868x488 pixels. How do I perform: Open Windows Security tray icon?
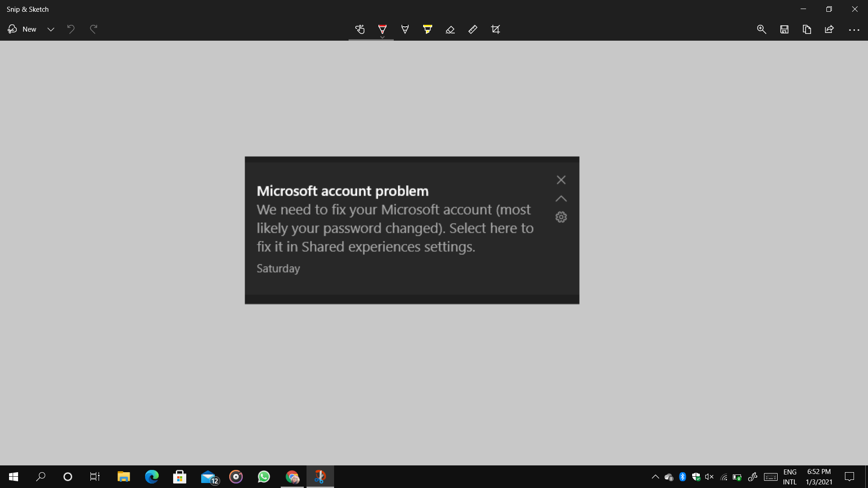coord(696,477)
